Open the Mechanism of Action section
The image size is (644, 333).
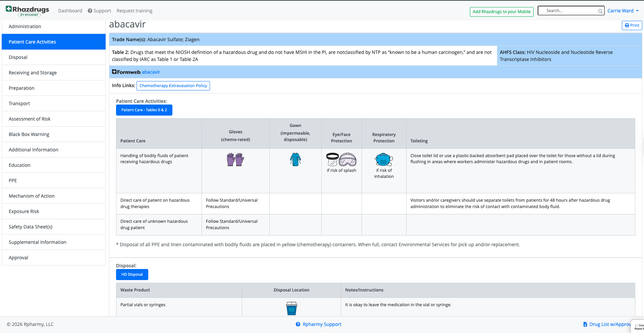tap(32, 196)
